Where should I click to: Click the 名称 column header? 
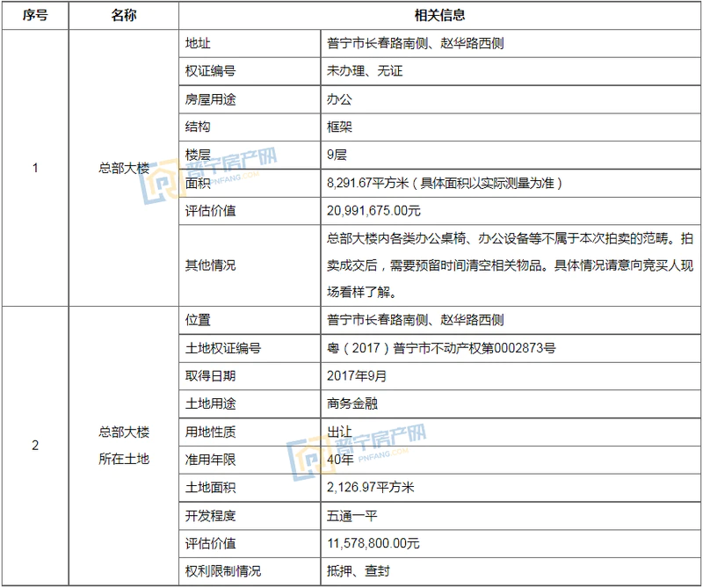click(124, 16)
